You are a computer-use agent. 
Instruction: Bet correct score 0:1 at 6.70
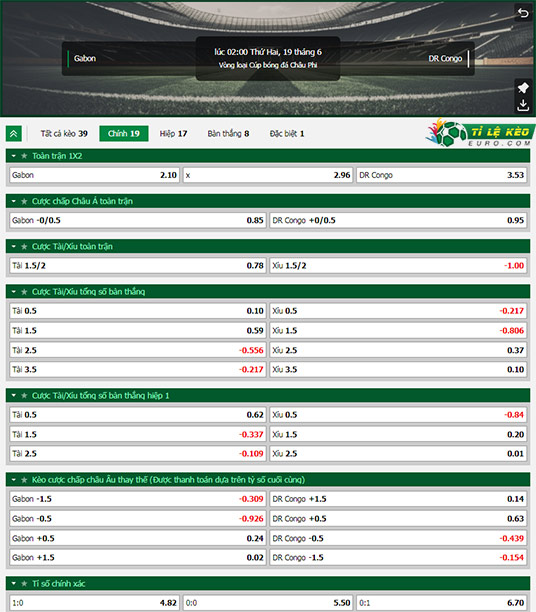(442, 603)
